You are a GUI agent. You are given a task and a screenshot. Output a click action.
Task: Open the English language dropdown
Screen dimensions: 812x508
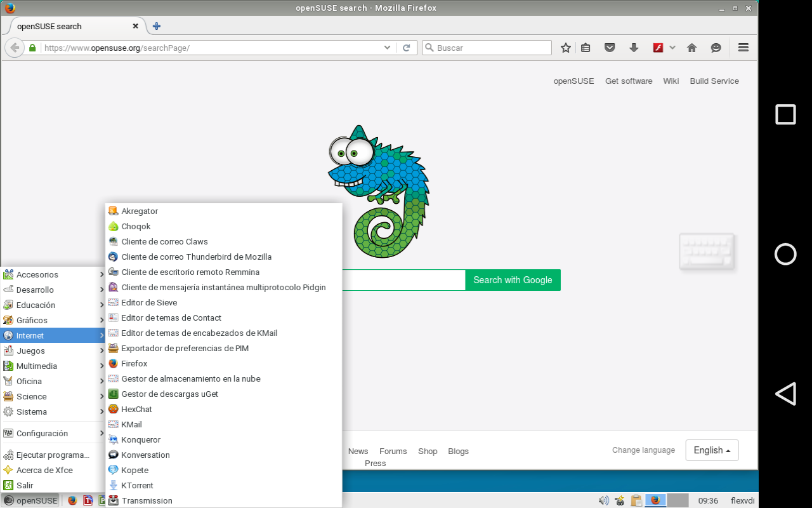tap(712, 450)
